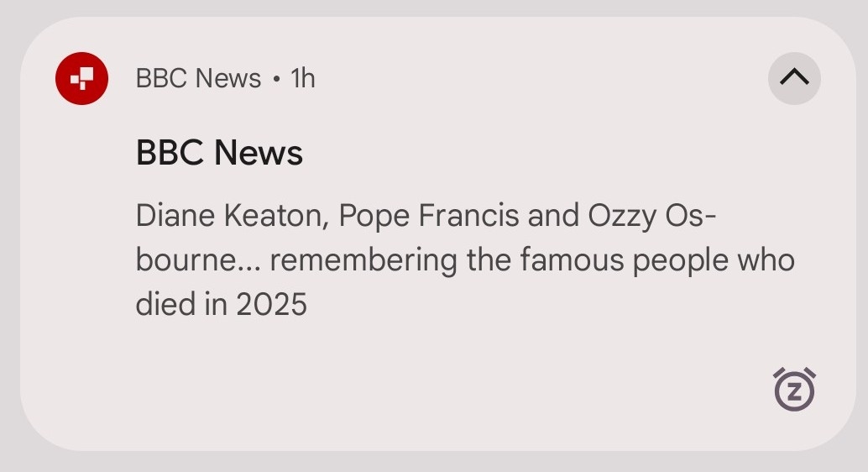868x472 pixels.
Task: Click the word "remembering" in the notification body
Action: 363,260
